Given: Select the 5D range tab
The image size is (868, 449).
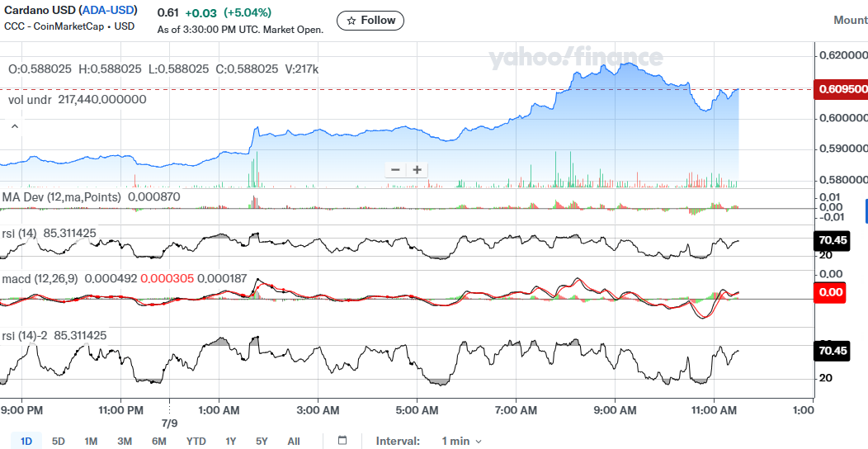Looking at the screenshot, I should click(x=58, y=442).
